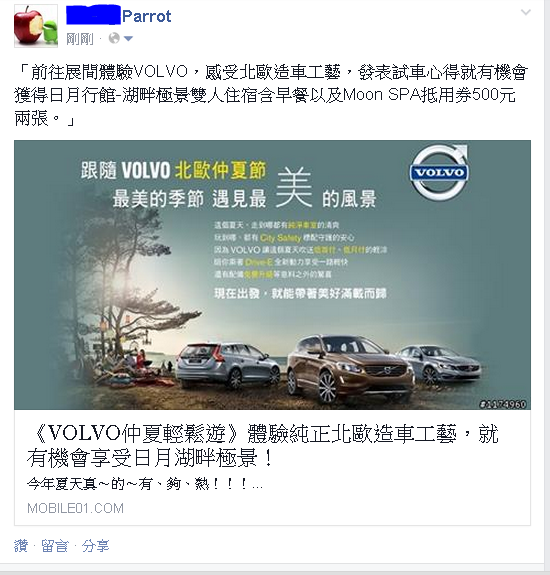The height and width of the screenshot is (575, 550).
Task: Click the image watermark number
Action: pyautogui.click(x=503, y=404)
